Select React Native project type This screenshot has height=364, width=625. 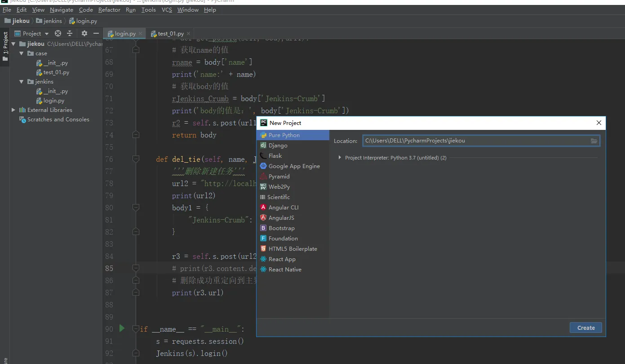(x=293, y=270)
